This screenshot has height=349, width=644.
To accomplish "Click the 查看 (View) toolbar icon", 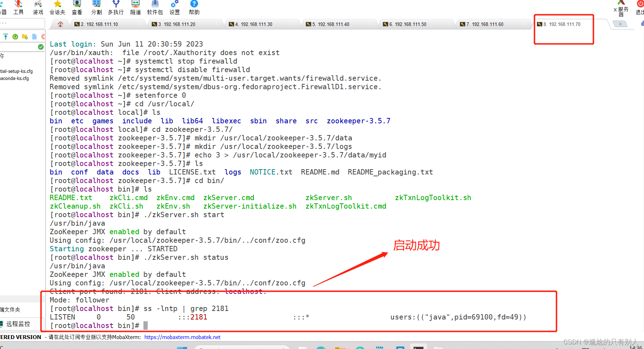I will coord(77,7).
